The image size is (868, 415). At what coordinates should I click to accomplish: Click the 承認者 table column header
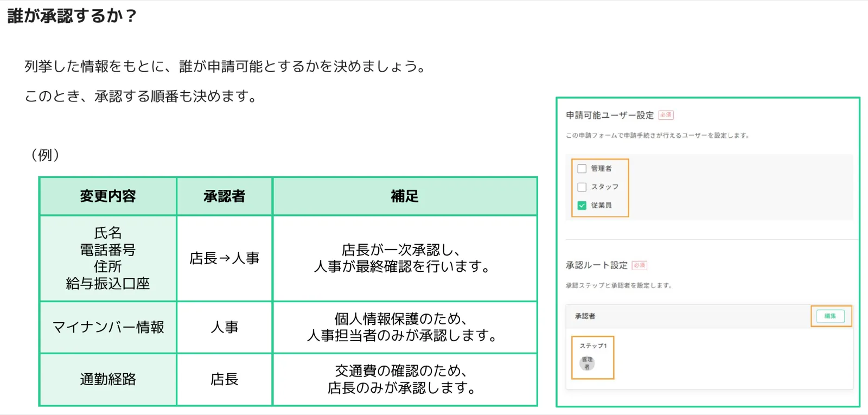225,196
